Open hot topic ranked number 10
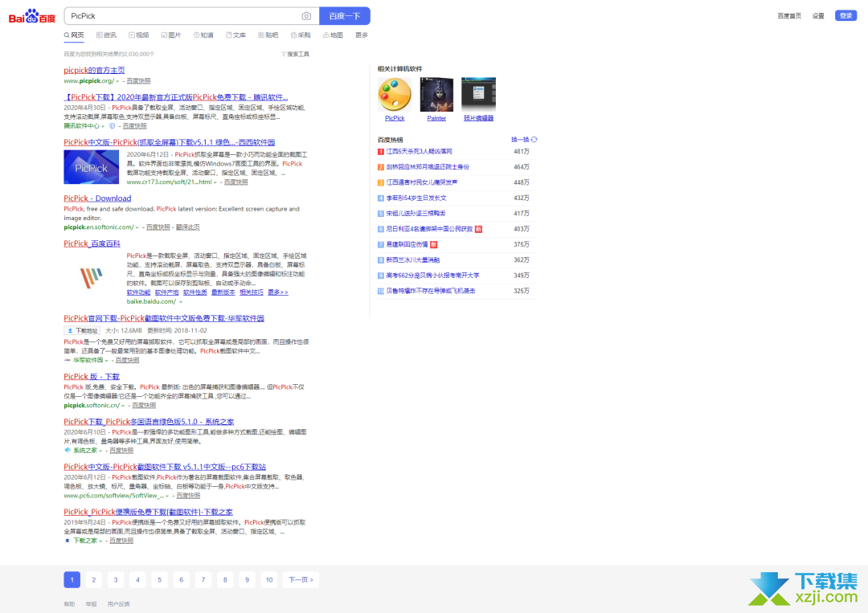 tap(431, 291)
